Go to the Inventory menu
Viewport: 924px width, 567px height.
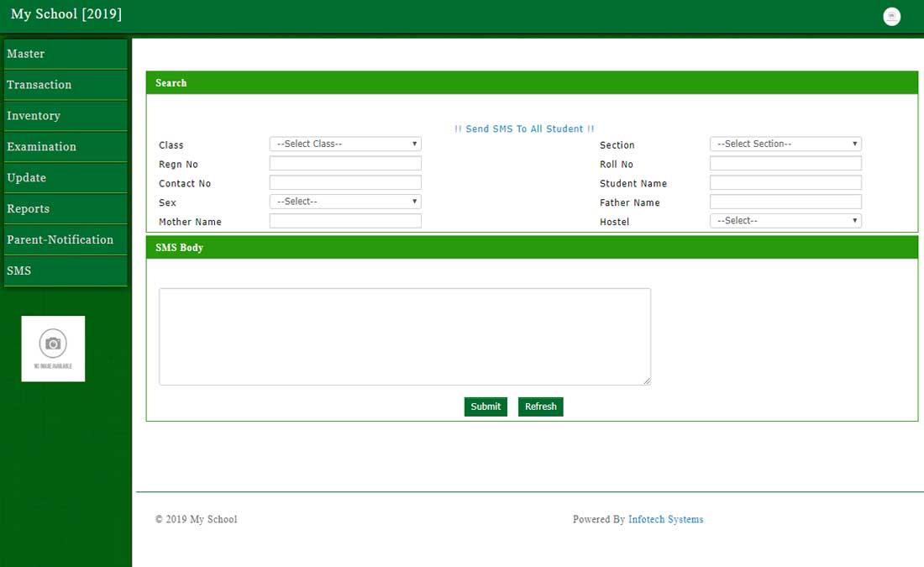pyautogui.click(x=66, y=116)
